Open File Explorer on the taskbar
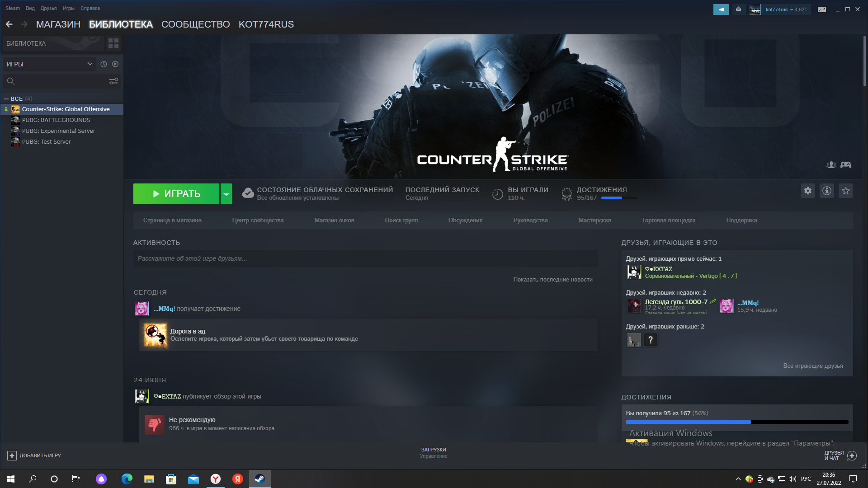The height and width of the screenshot is (488, 868). (x=149, y=479)
